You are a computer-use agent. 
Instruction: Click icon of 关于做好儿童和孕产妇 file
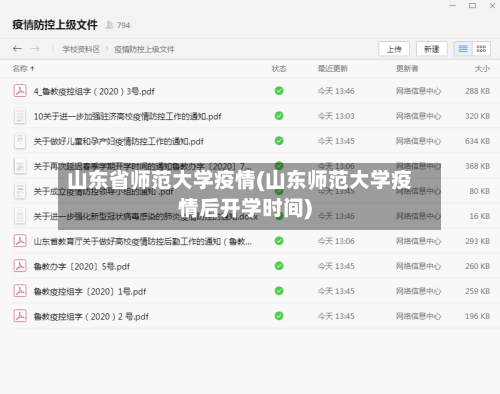pos(20,141)
